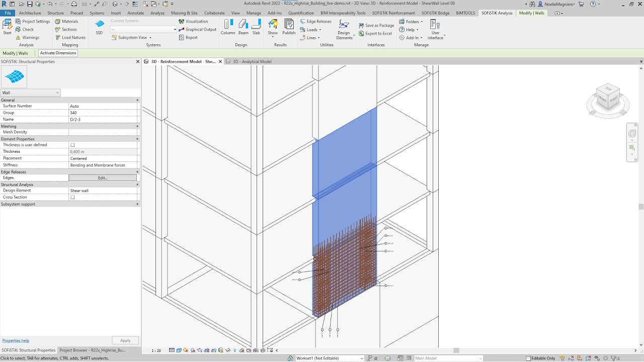Click the wall structural properties icon
This screenshot has width=644, height=362.
pyautogui.click(x=14, y=77)
